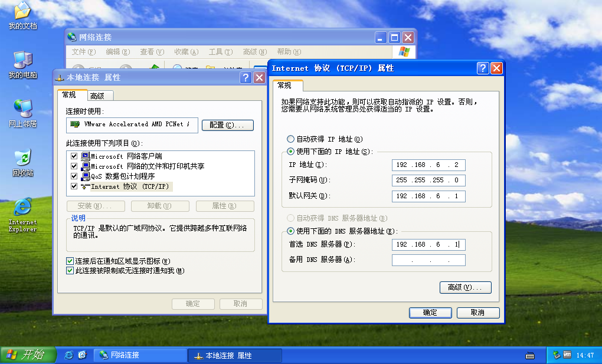Select Microsoft 网络的文件和打印机共享 list item
Viewport: 602px width, 364px height.
click(x=148, y=166)
